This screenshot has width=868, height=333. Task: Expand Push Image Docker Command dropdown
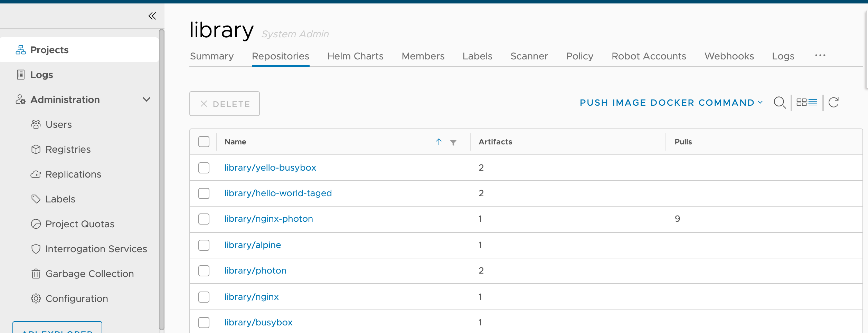tap(671, 103)
